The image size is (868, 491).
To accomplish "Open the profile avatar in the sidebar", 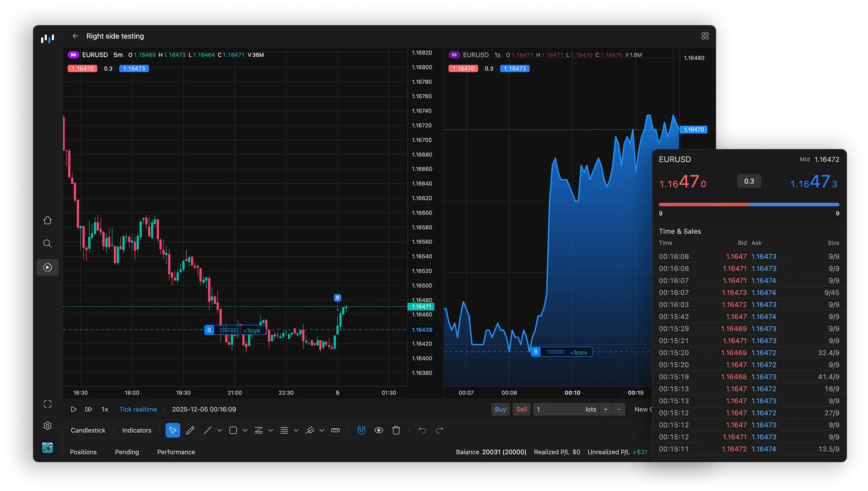I will coord(48,448).
